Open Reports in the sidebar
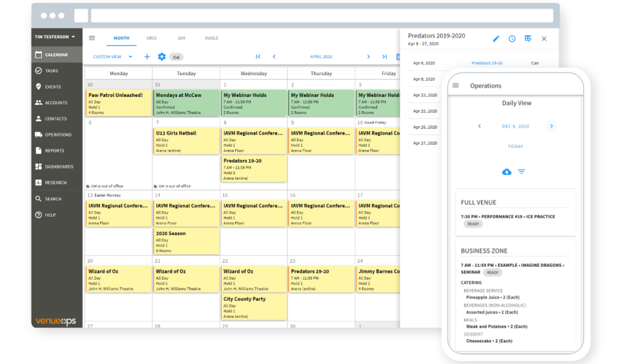This screenshot has width=622, height=364. 54,150
